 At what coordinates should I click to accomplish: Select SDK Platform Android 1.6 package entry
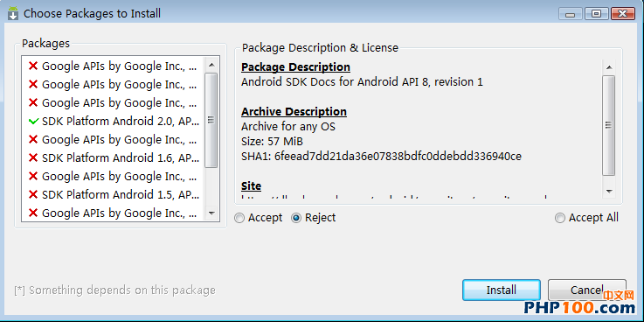[114, 157]
